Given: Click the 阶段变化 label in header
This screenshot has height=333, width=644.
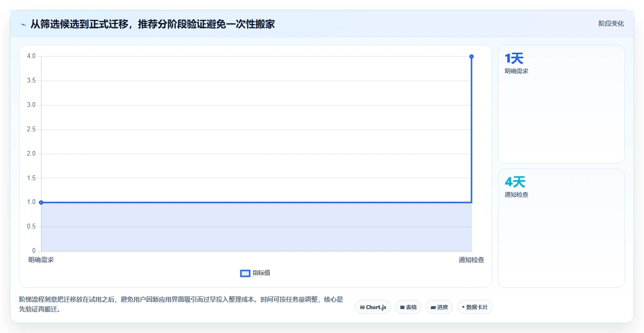Looking at the screenshot, I should click(611, 23).
